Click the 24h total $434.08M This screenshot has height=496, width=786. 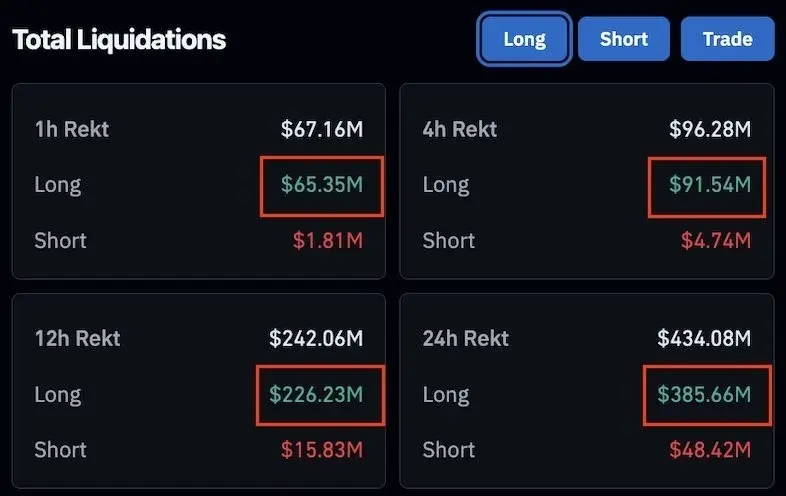pos(704,339)
